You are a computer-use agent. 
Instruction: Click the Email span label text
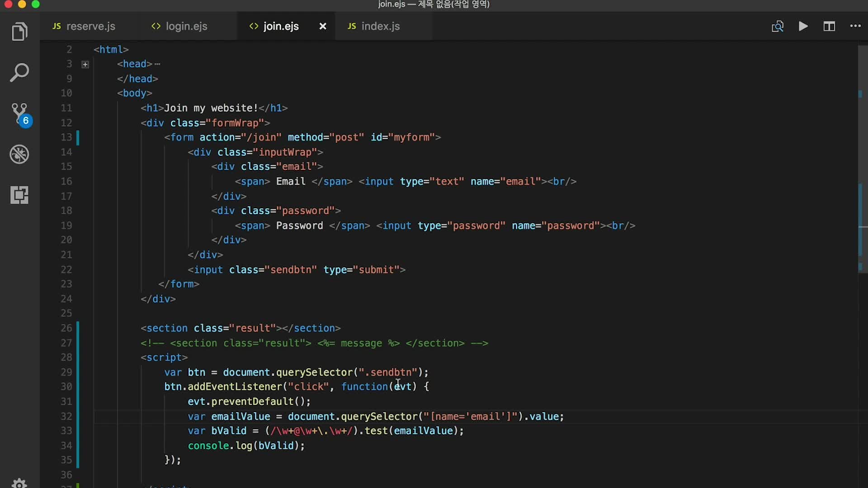coord(291,182)
